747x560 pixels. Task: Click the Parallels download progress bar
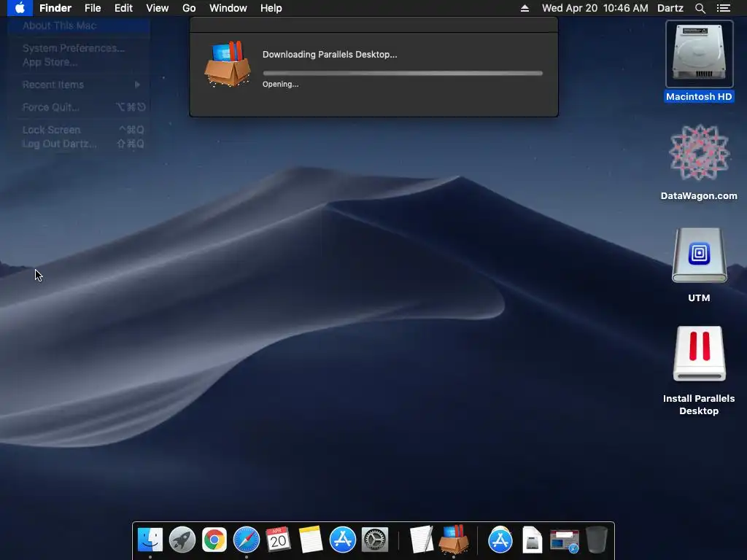tap(403, 74)
